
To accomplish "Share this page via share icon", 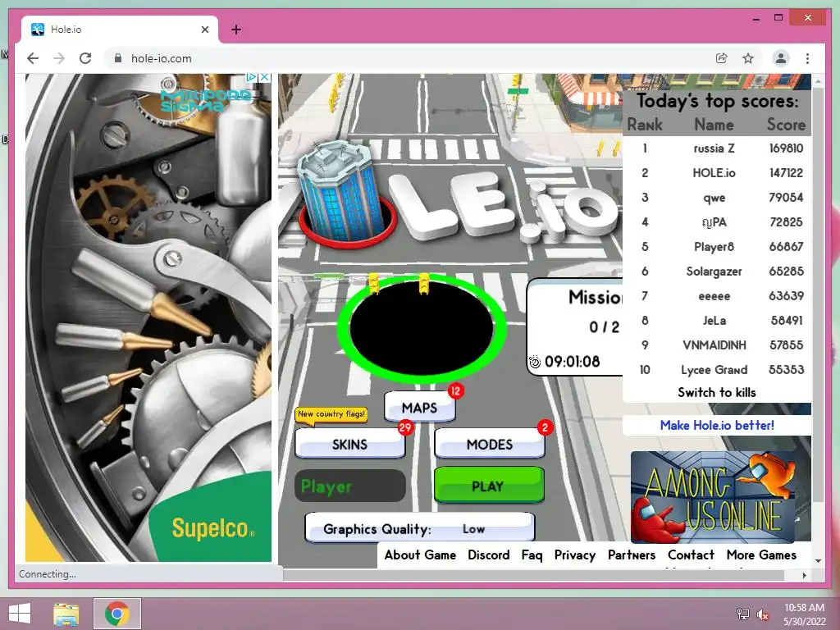I will pos(722,58).
